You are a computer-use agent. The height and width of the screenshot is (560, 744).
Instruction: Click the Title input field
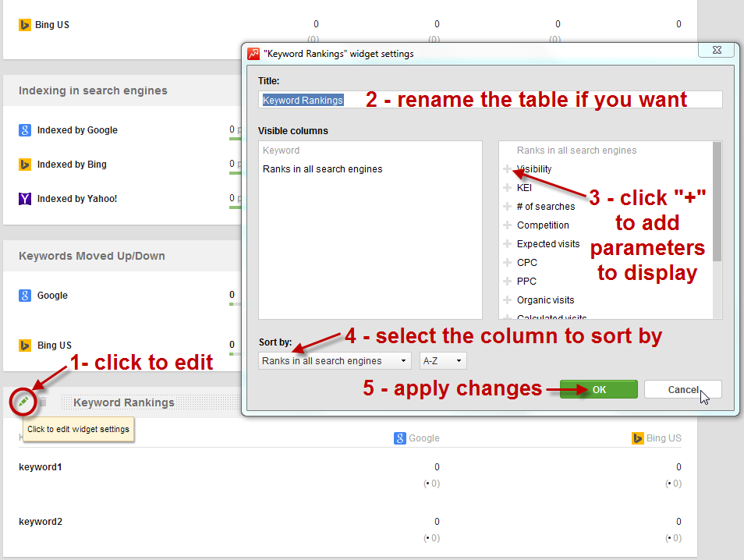490,100
